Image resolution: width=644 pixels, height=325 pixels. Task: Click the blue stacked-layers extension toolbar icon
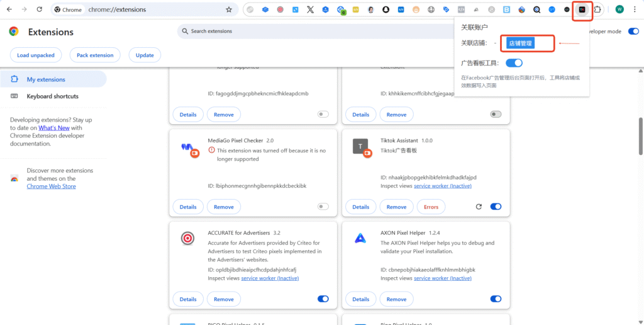point(265,9)
